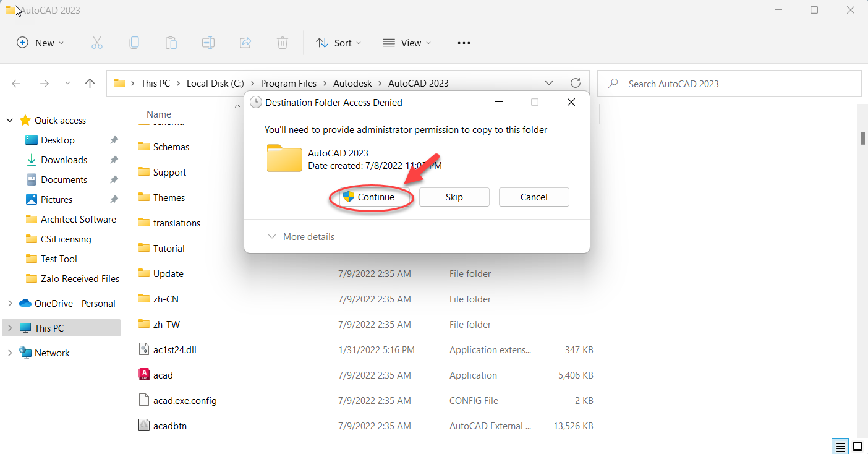Image resolution: width=868 pixels, height=454 pixels.
Task: Expand OneDrive - Personal tree node
Action: tap(9, 304)
